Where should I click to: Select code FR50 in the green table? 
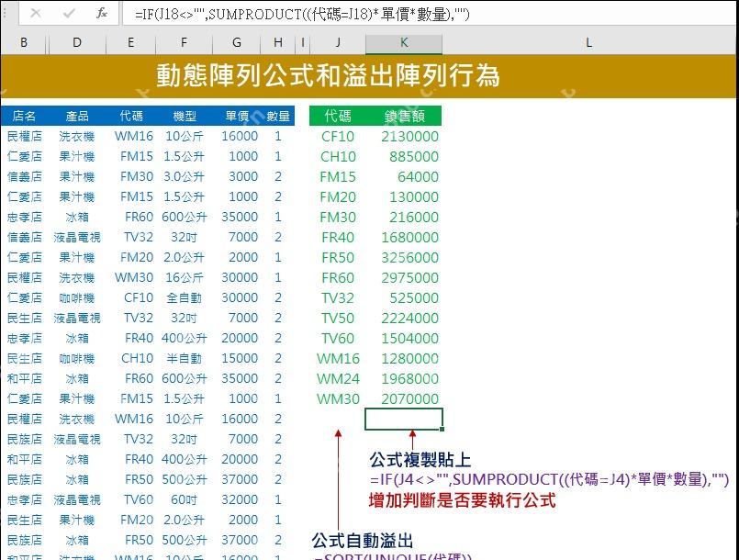tap(338, 258)
